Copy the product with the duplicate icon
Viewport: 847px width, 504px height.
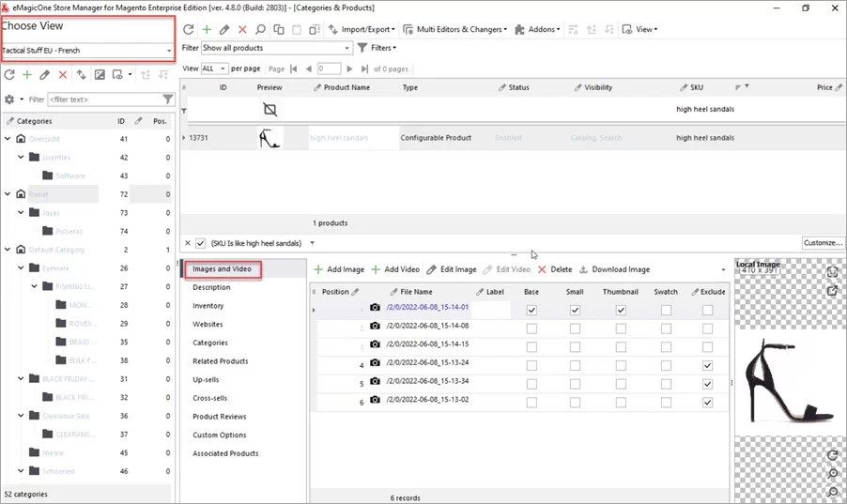point(279,29)
